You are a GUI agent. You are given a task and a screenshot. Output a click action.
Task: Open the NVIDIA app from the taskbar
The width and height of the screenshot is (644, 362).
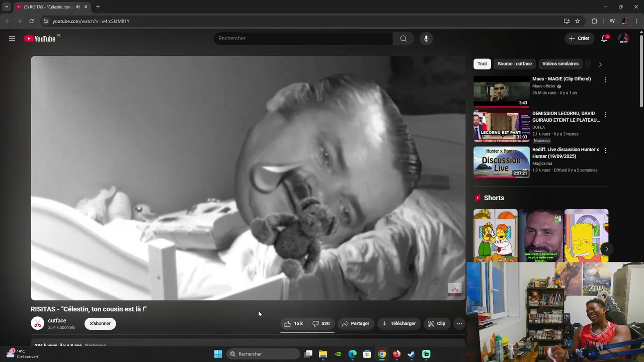click(338, 354)
